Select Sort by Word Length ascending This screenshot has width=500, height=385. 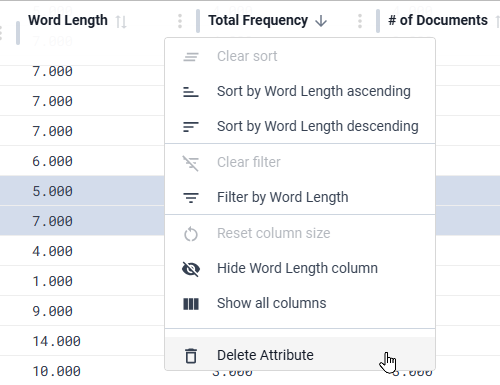click(x=300, y=91)
